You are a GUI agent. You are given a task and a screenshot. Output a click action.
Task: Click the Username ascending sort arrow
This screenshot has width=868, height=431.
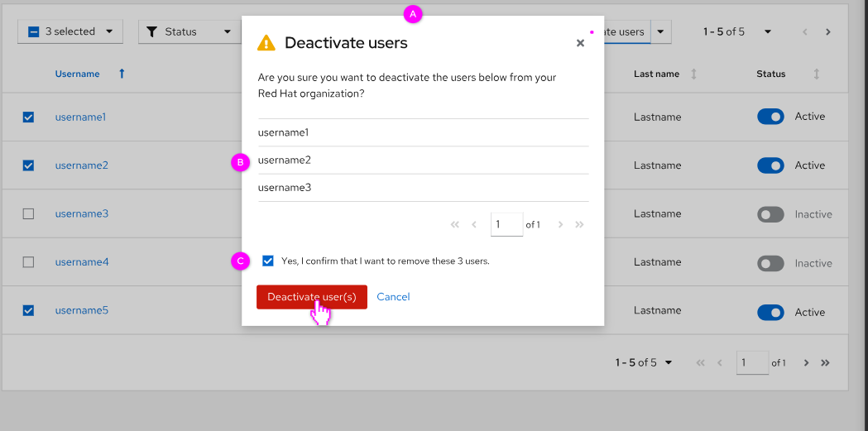tap(122, 74)
